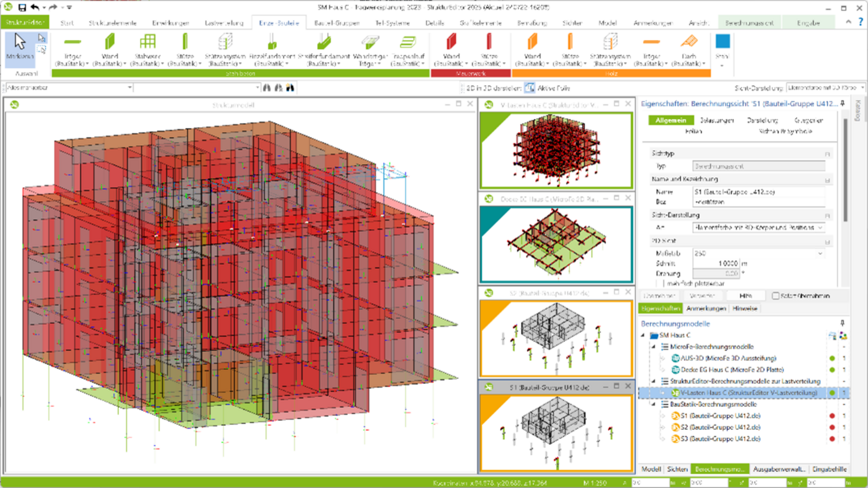Click the third binoculars search icon

tap(290, 87)
